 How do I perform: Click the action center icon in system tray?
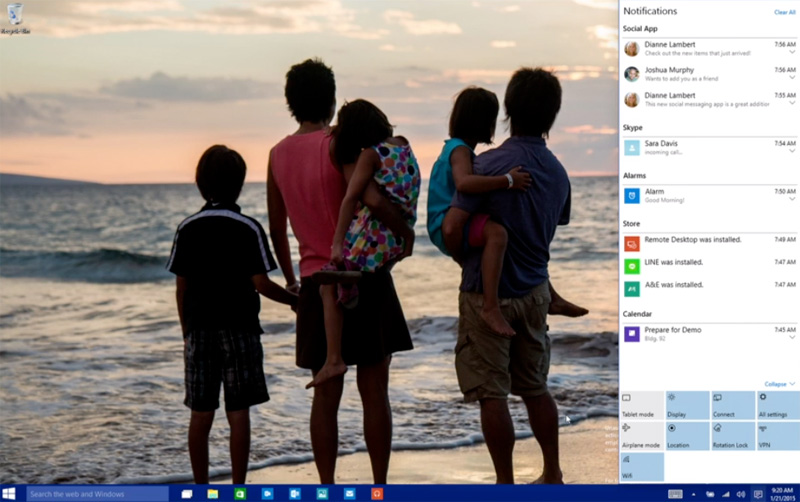tap(757, 494)
